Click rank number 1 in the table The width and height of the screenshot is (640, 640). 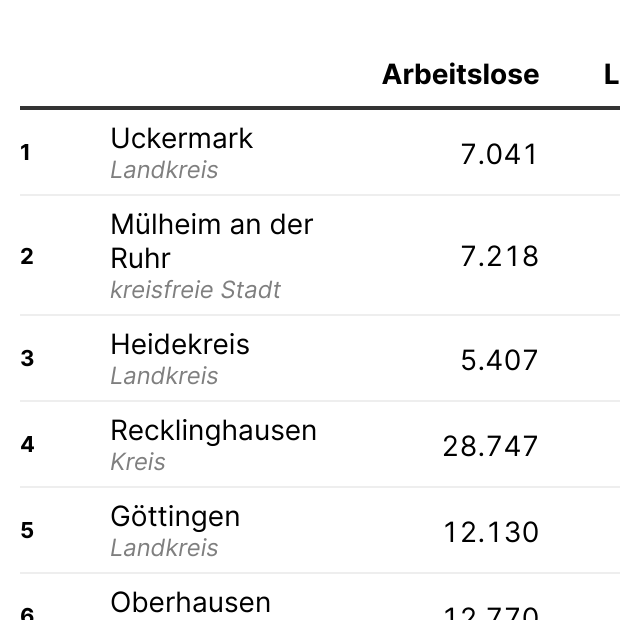(x=26, y=153)
